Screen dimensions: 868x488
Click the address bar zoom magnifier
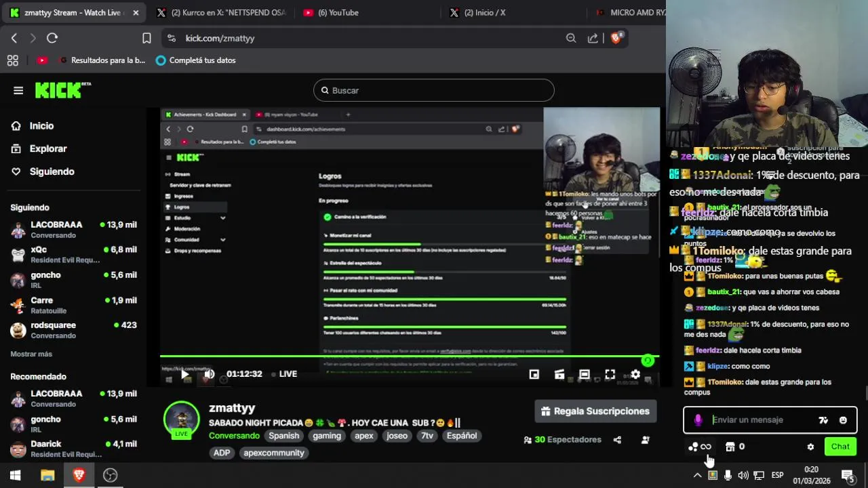point(571,38)
